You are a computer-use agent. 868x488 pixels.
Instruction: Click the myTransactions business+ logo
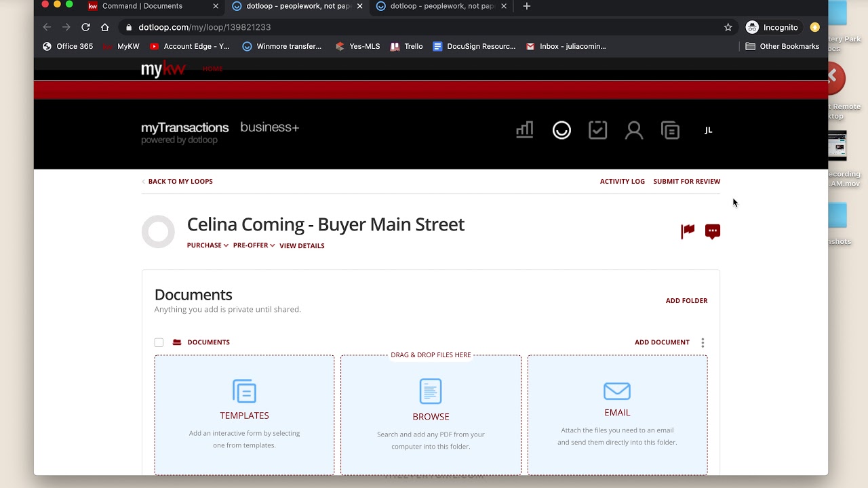coord(220,132)
